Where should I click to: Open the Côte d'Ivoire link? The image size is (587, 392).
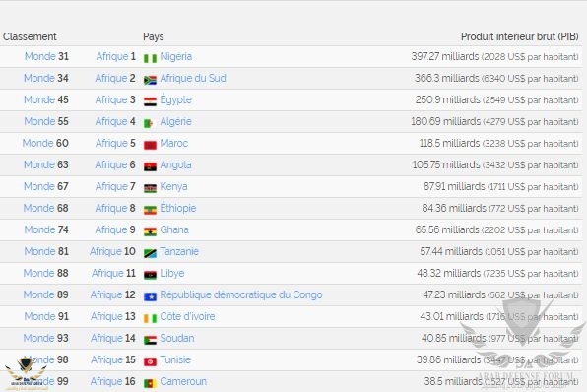[187, 316]
